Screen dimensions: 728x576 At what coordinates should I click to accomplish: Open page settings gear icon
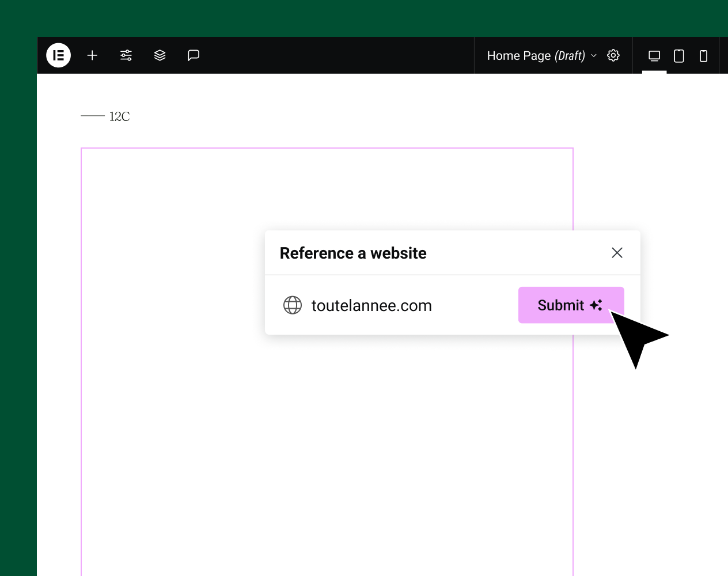tap(613, 55)
